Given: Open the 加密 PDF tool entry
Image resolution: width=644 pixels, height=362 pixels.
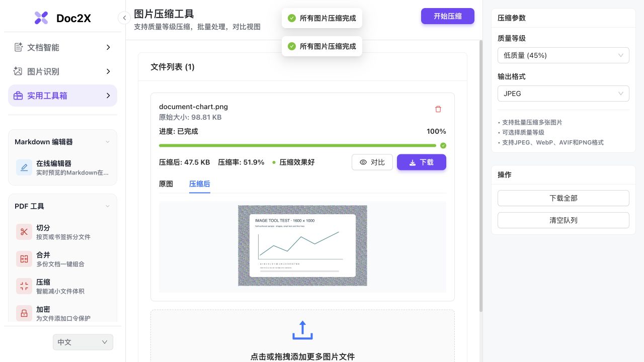Looking at the screenshot, I should coord(63,313).
